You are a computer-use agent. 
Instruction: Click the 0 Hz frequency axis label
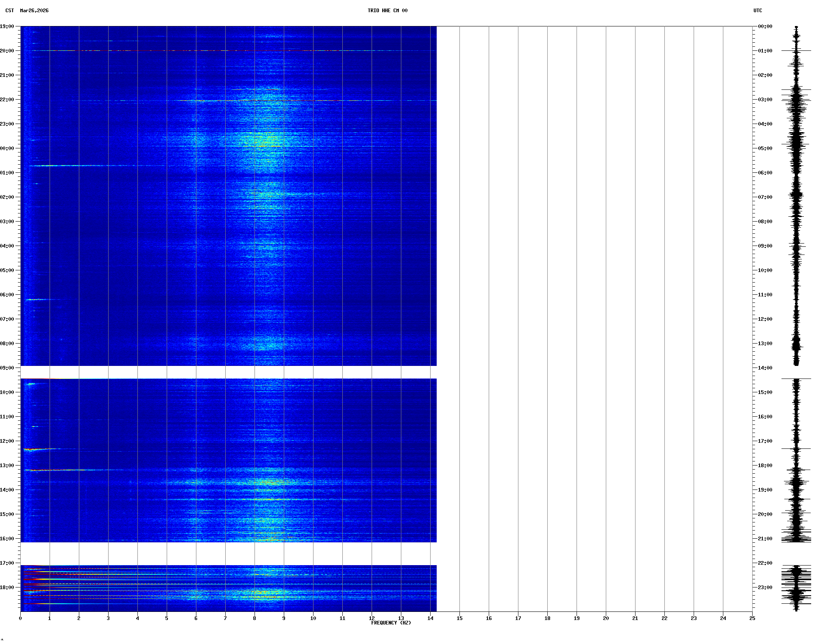[20, 618]
